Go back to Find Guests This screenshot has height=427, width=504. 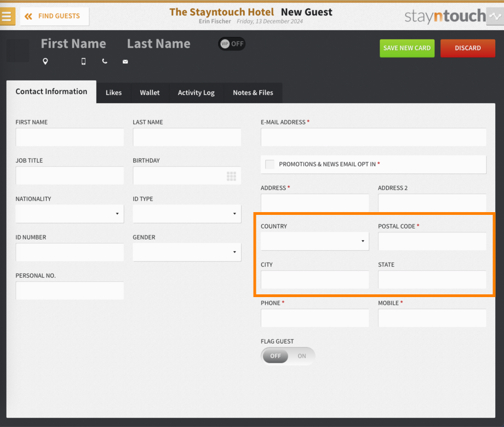55,16
